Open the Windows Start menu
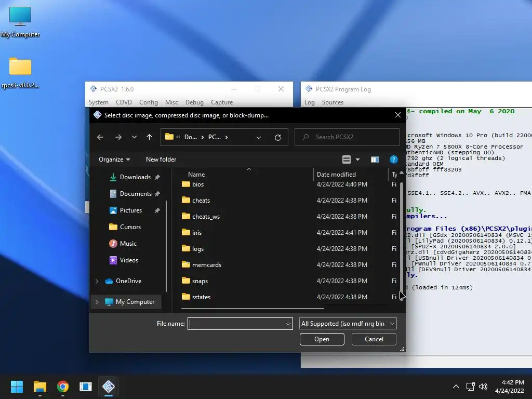The width and height of the screenshot is (532, 399). point(17,387)
